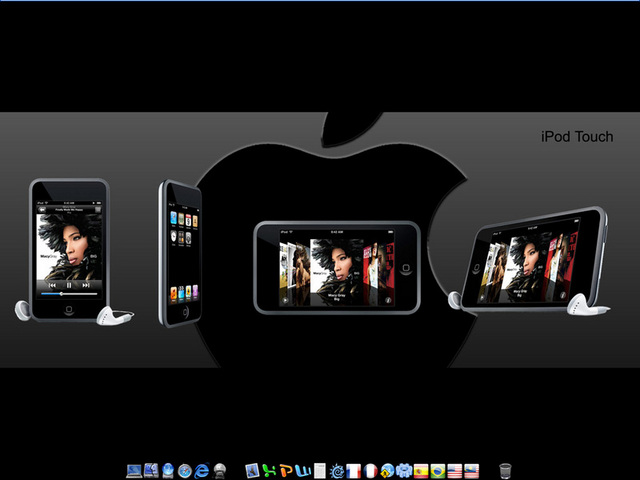Launch Microsoft Excel green X icon
The image size is (640, 480).
[269, 471]
